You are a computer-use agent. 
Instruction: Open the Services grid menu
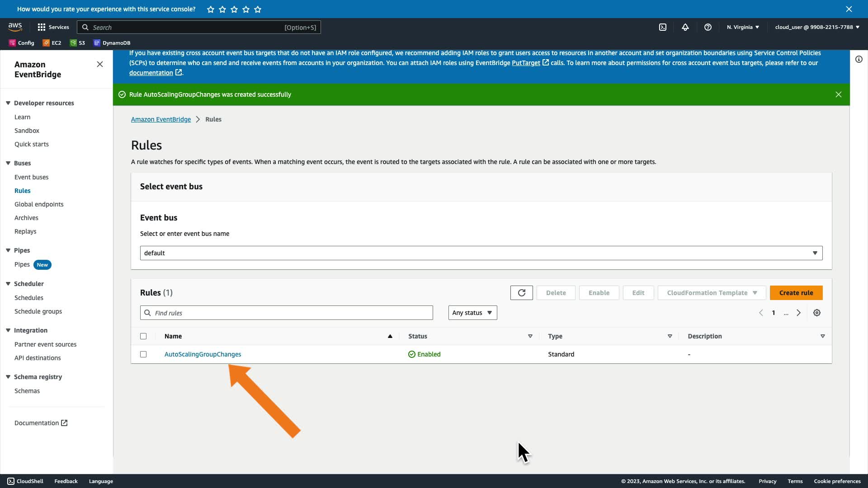(x=53, y=27)
